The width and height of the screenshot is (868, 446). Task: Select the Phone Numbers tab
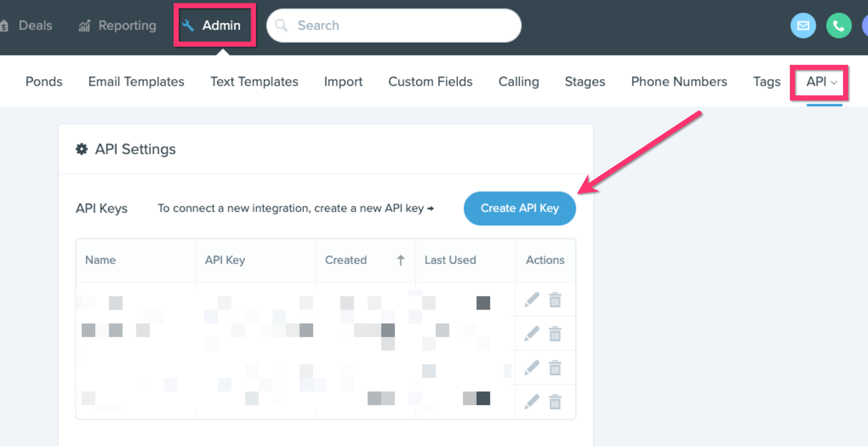[679, 82]
